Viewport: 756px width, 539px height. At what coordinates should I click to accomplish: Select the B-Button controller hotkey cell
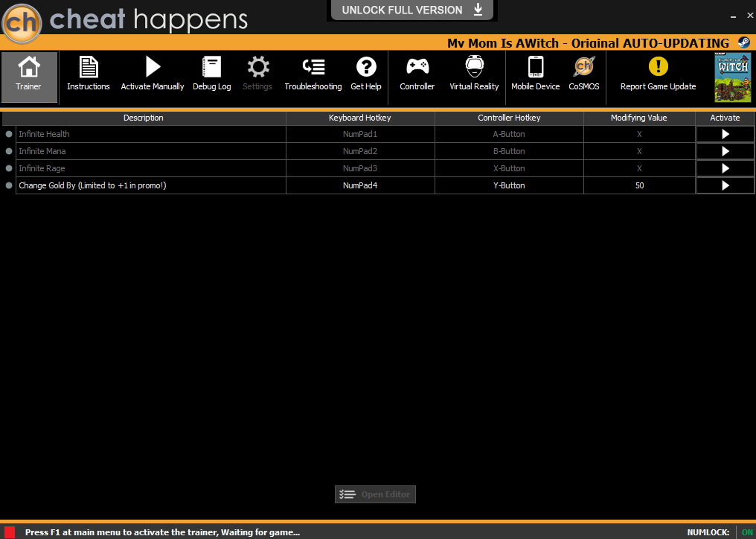click(x=509, y=152)
